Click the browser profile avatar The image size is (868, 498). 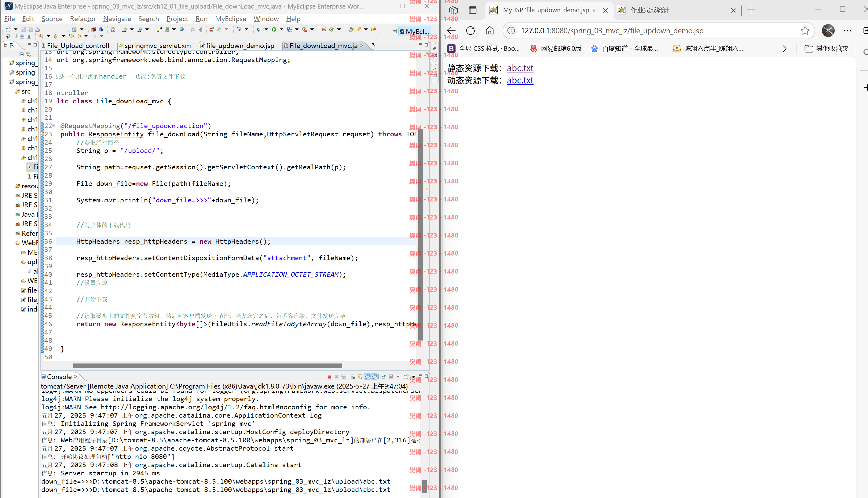[x=828, y=31]
